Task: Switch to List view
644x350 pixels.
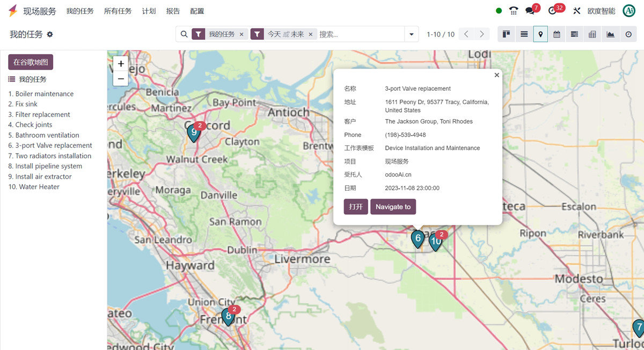Action: [524, 34]
